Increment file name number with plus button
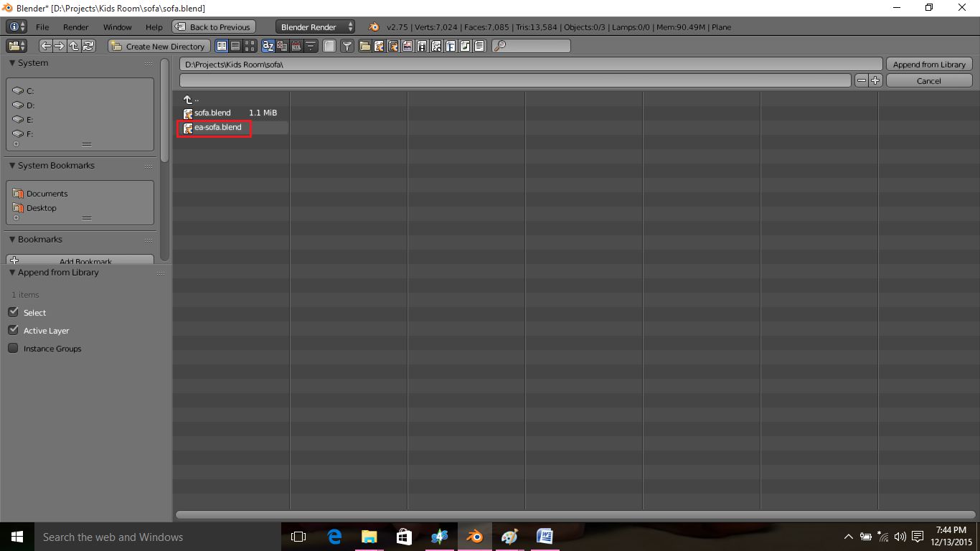Image resolution: width=980 pixels, height=551 pixels. (x=875, y=80)
